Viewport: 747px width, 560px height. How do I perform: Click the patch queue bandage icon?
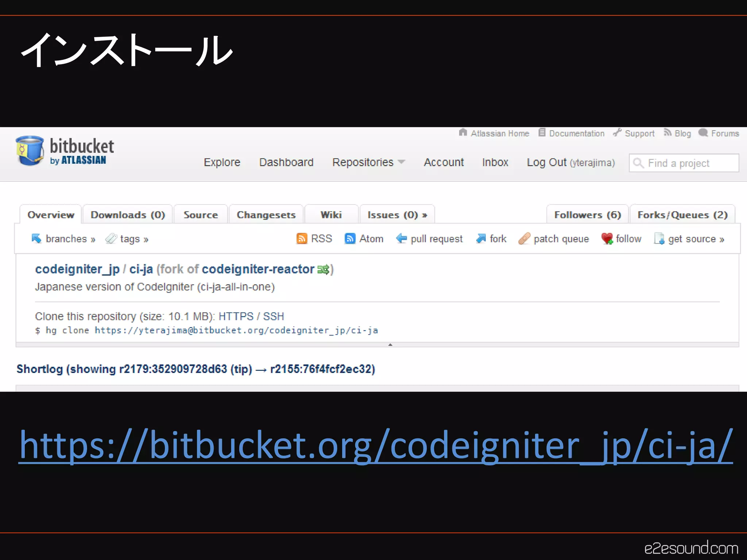coord(524,238)
